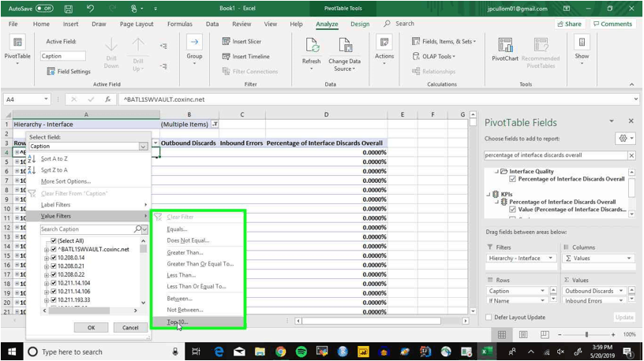Open PivotTable Fields tools gear
The image size is (644, 361).
click(x=626, y=139)
